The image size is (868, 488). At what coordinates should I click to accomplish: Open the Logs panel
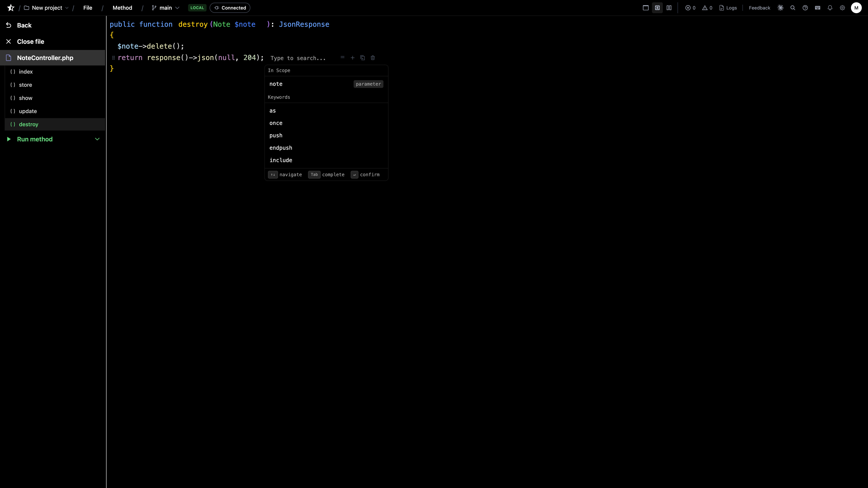728,7
